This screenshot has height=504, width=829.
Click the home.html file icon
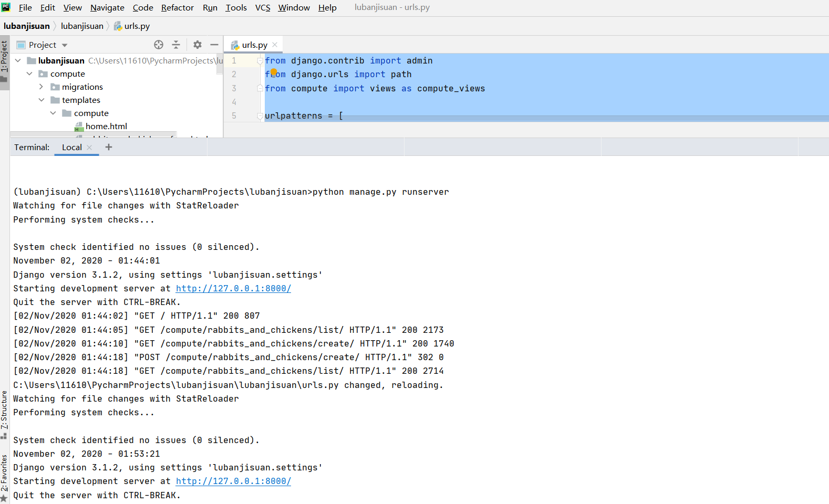coord(79,127)
